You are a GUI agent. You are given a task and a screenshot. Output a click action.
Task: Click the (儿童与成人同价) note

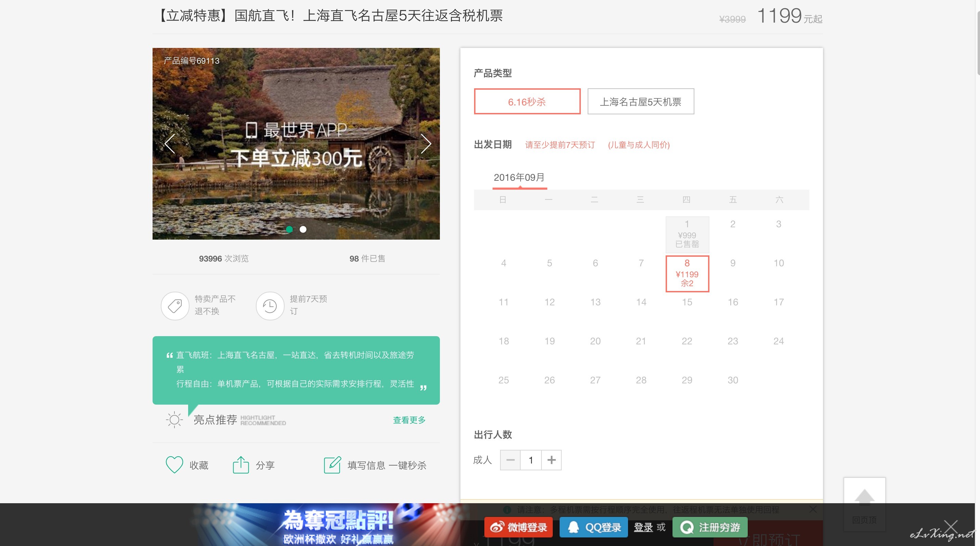point(639,145)
